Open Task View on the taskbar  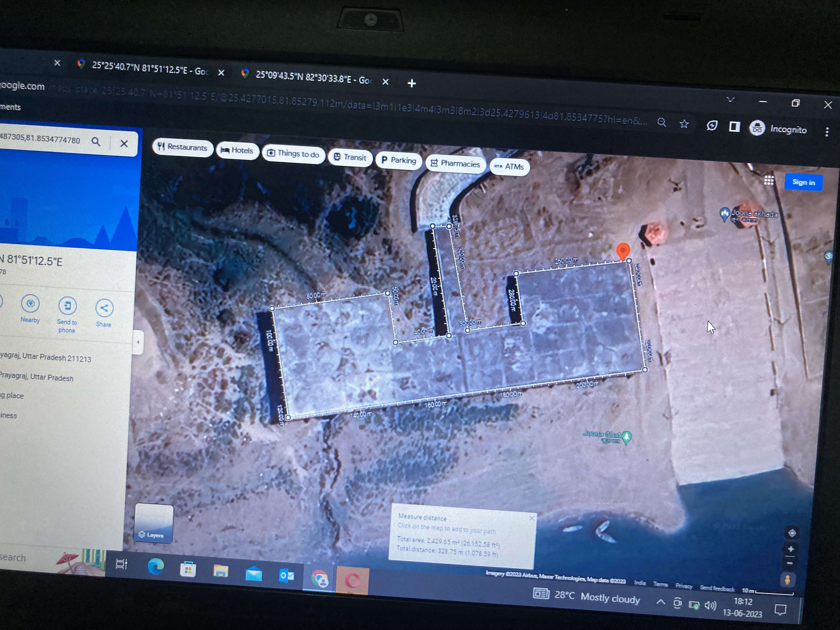pos(121,564)
